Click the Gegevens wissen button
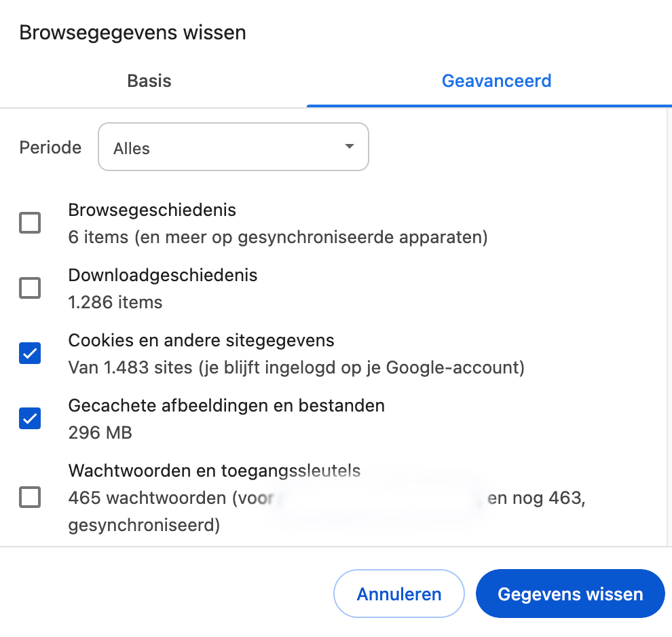This screenshot has width=672, height=637. 570,594
